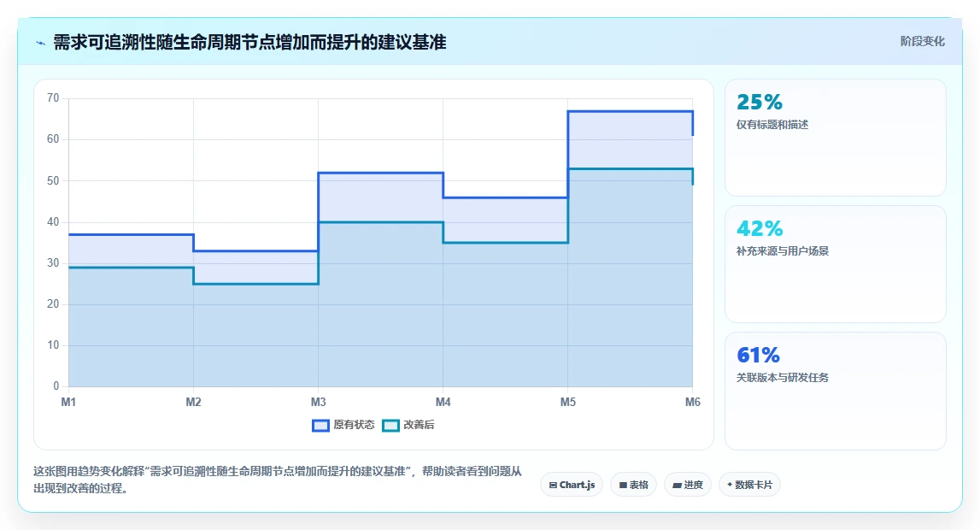Click the 42% value

[760, 229]
